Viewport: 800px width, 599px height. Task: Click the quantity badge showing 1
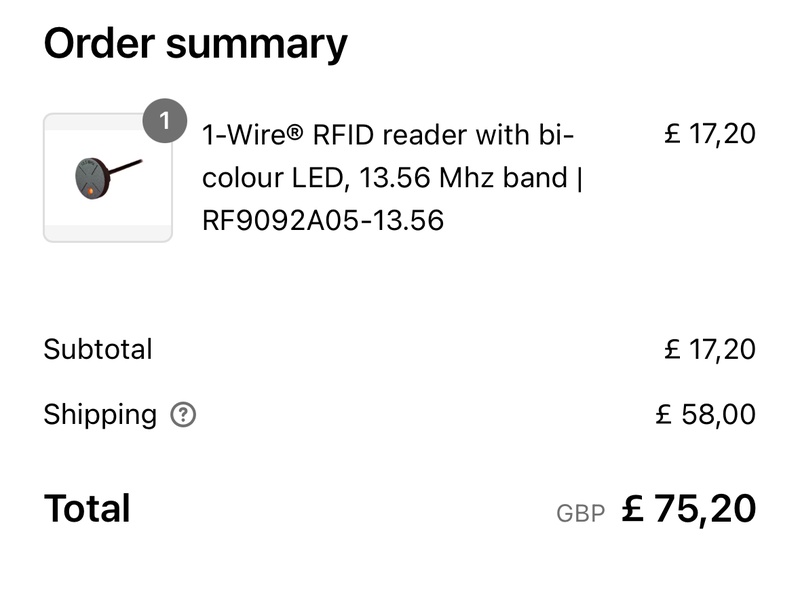[165, 120]
